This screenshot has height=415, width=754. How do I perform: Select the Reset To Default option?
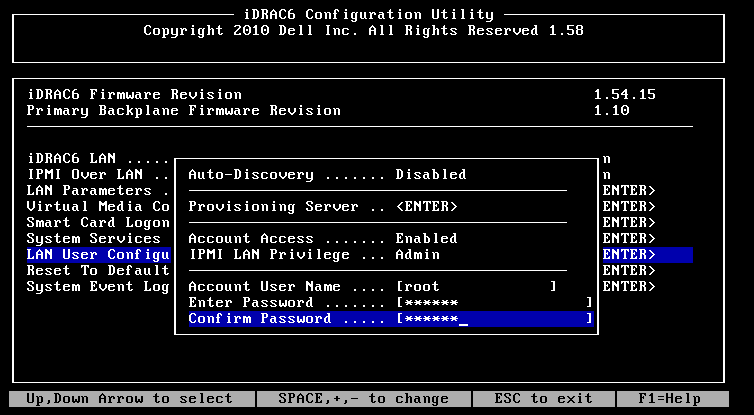(98, 270)
